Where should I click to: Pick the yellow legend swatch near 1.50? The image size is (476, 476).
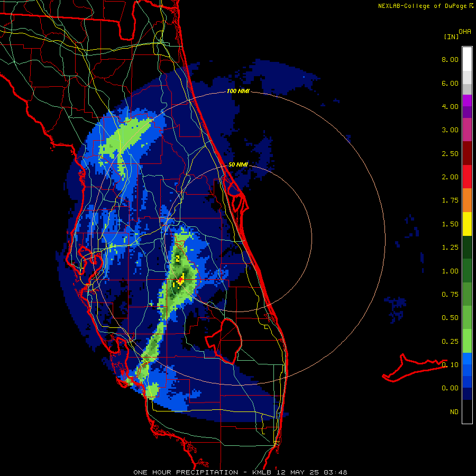(x=467, y=224)
